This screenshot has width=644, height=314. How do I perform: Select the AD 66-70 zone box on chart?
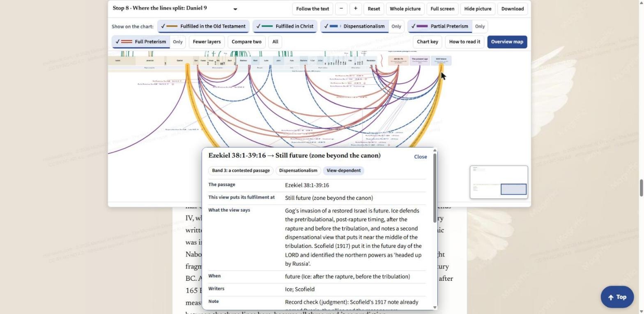(398, 60)
